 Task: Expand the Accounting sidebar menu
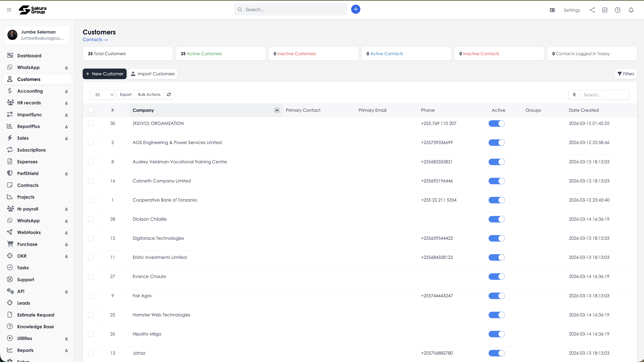click(x=37, y=91)
